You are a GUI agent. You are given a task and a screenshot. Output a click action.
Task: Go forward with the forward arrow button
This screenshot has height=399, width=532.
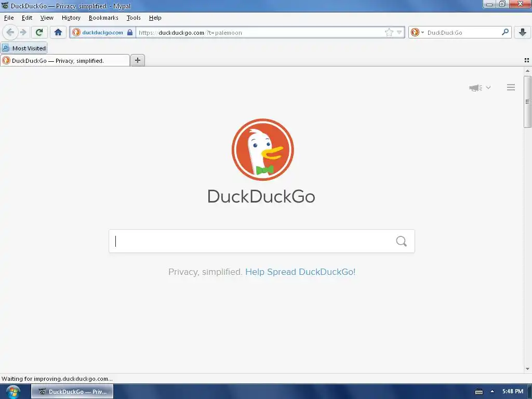[x=23, y=33]
